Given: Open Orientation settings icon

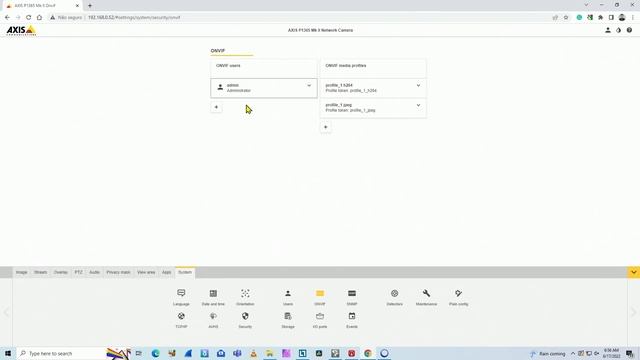Looking at the screenshot, I should [x=245, y=297].
